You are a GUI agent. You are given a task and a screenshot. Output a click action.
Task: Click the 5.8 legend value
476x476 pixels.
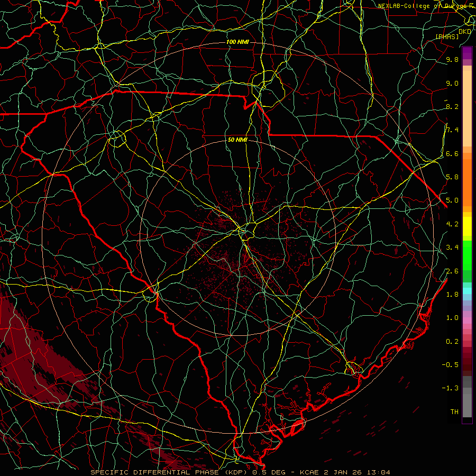tap(452, 177)
